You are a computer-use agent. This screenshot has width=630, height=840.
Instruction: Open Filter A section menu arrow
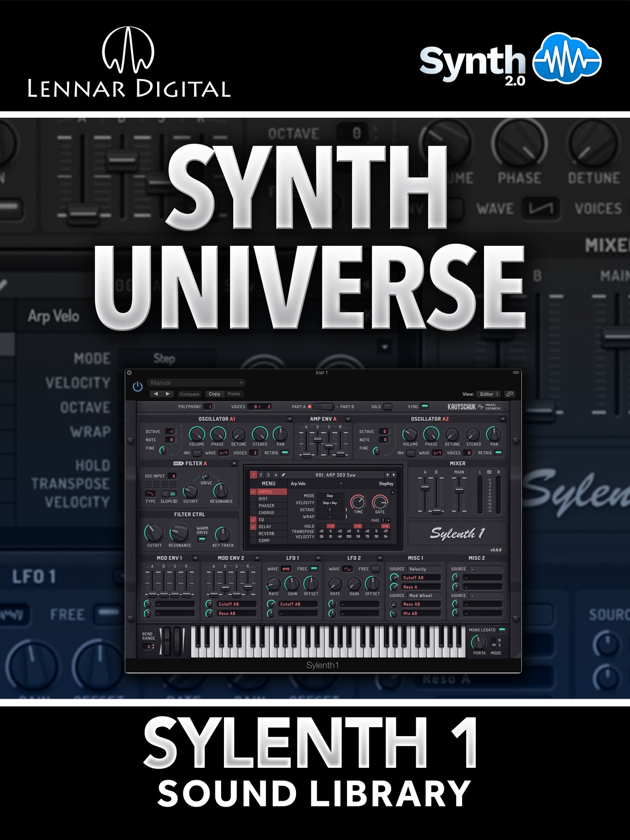(234, 463)
